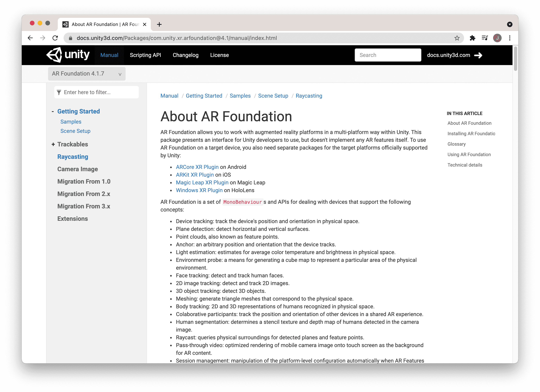The width and height of the screenshot is (540, 392).
Task: Click the Unity logo in header
Action: (68, 55)
